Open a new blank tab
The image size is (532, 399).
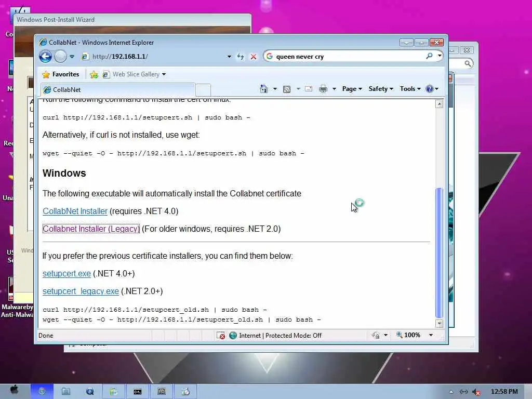coord(203,90)
